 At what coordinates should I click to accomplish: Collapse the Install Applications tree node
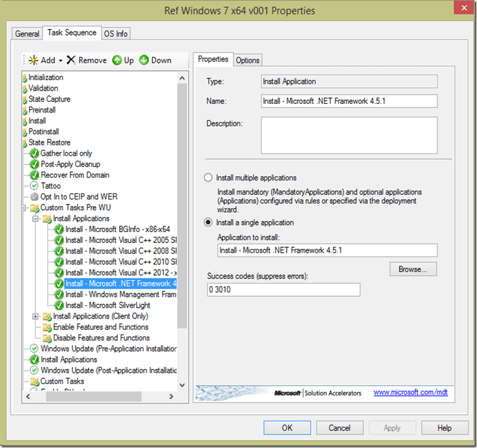tap(36, 219)
